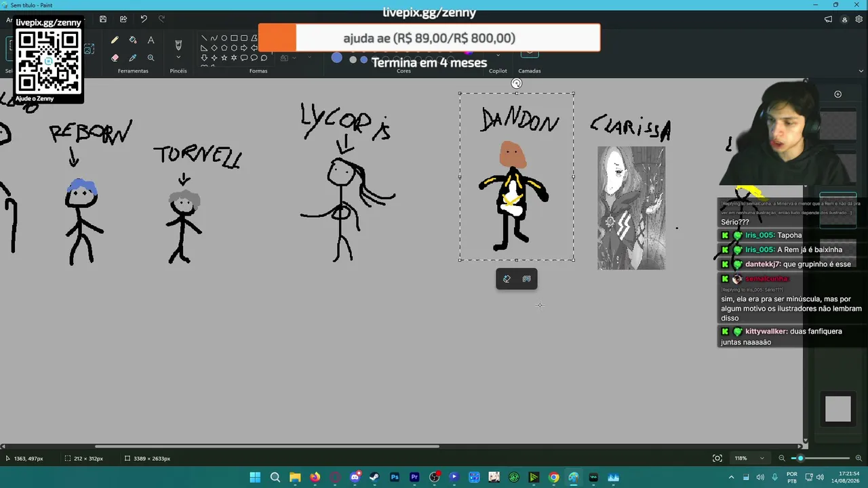Open Discord from the taskbar
Screen dimensions: 868x488
(355, 477)
